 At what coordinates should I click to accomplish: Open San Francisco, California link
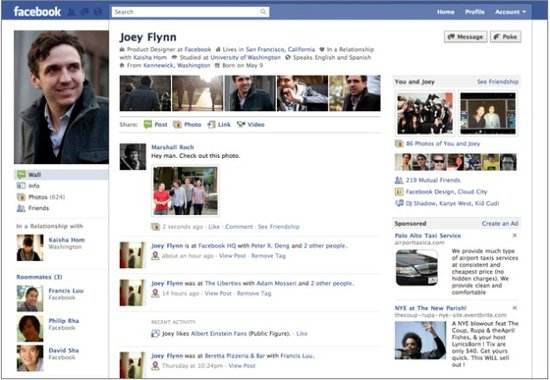point(280,49)
